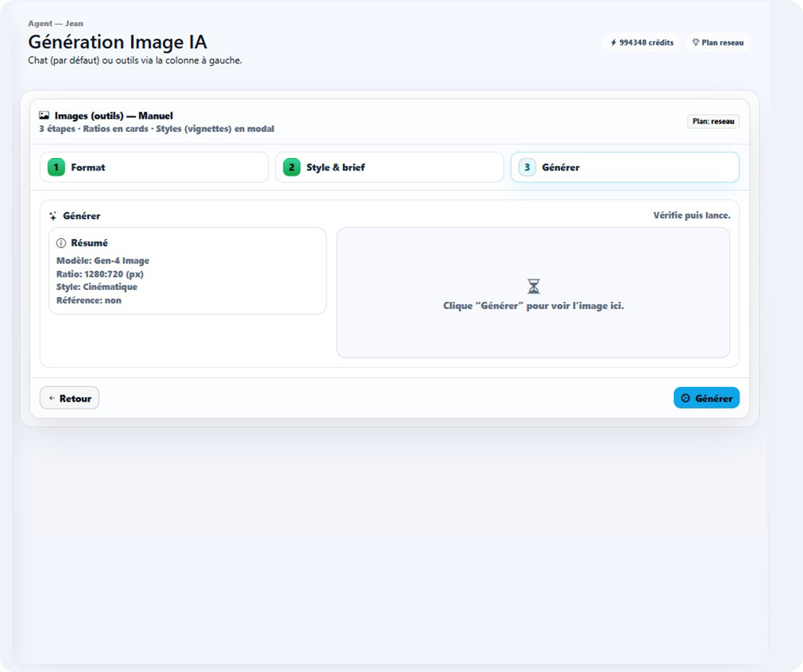803x672 pixels.
Task: Click the green badge numbered 2
Action: point(290,167)
